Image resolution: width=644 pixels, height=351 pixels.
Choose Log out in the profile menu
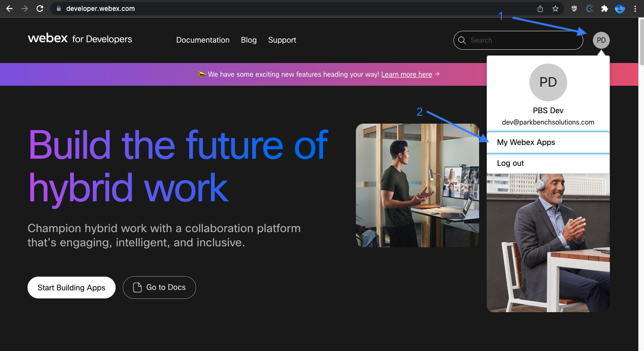pos(548,163)
